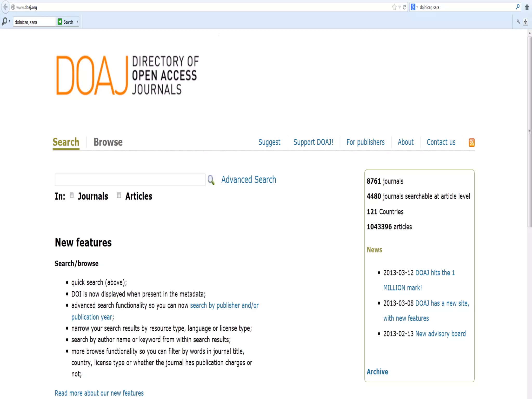Click the News heading in sidebar
532x399 pixels.
coord(374,250)
